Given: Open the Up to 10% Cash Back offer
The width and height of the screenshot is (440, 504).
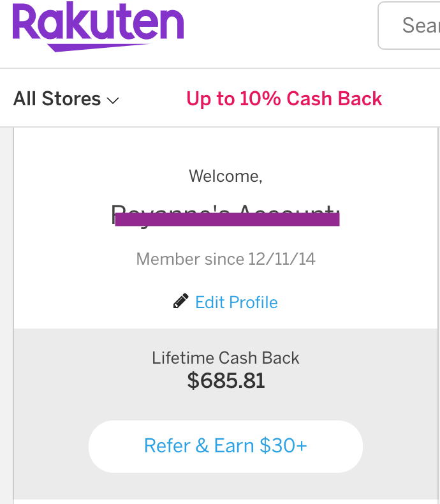Looking at the screenshot, I should click(x=284, y=99).
